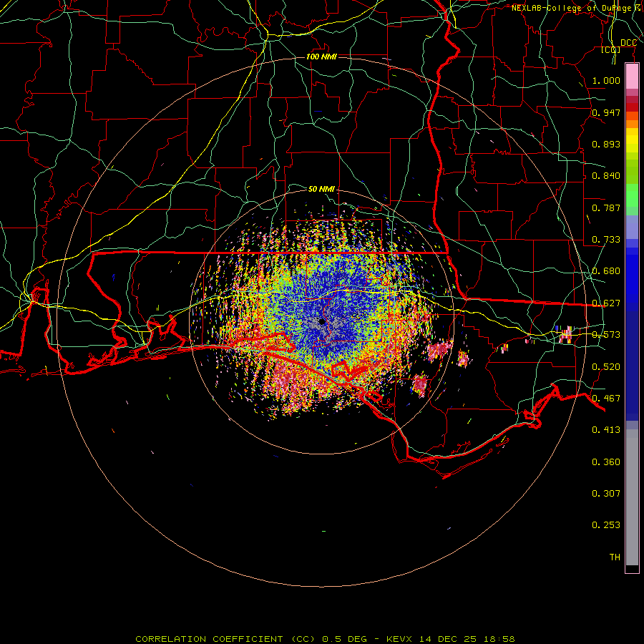Image resolution: width=644 pixels, height=644 pixels.
Task: Click the bright green segment of color bar
Action: (632, 195)
